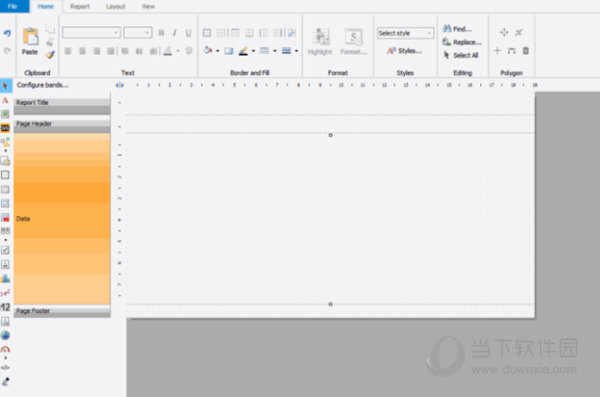The height and width of the screenshot is (397, 600).
Task: Expand the border line color dropdown arrow
Action: coord(253,51)
